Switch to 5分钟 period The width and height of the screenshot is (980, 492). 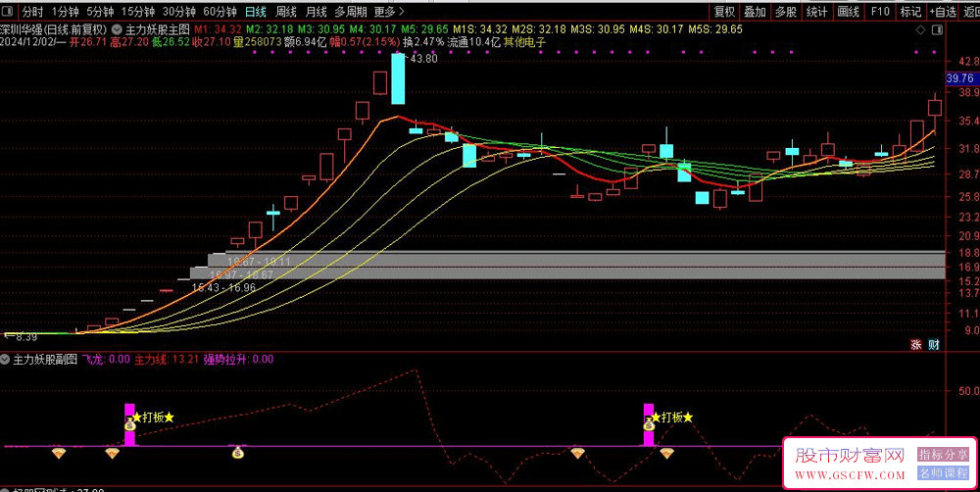click(x=100, y=11)
